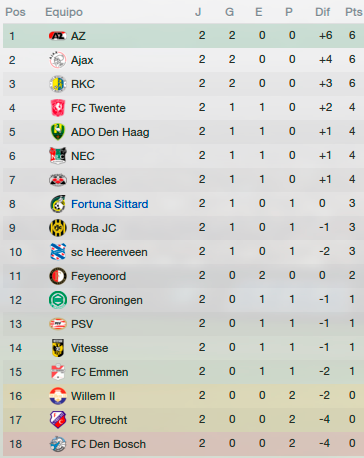Select the RKC team badge
This screenshot has width=364, height=458.
click(x=58, y=84)
